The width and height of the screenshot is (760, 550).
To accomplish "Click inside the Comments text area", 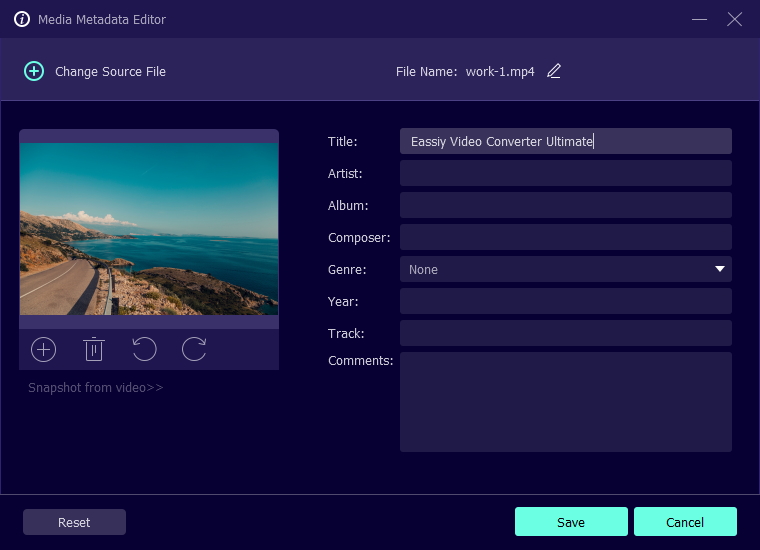I will coord(565,401).
